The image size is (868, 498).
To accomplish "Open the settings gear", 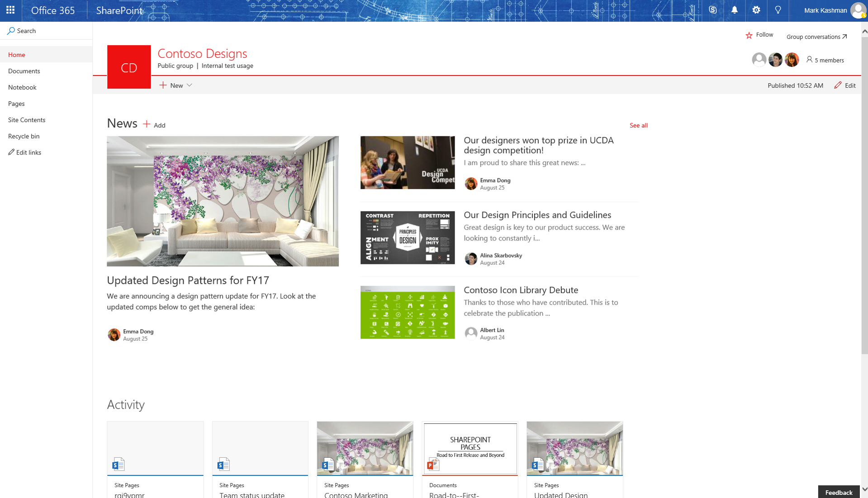I will [x=756, y=10].
